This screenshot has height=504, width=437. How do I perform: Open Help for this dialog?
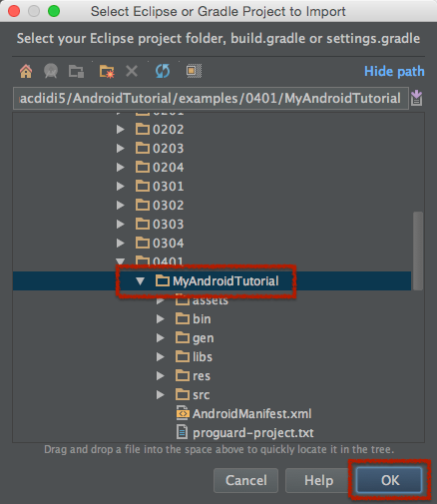tap(318, 480)
